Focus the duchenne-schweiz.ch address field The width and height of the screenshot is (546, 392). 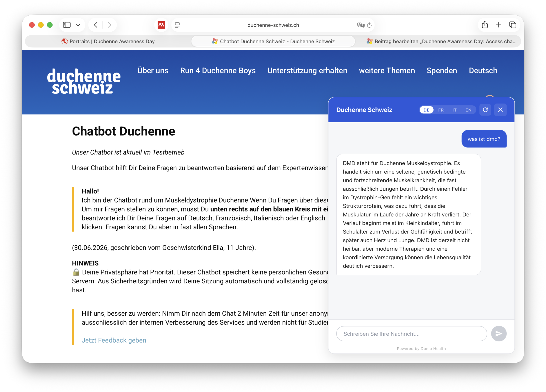[x=273, y=25]
